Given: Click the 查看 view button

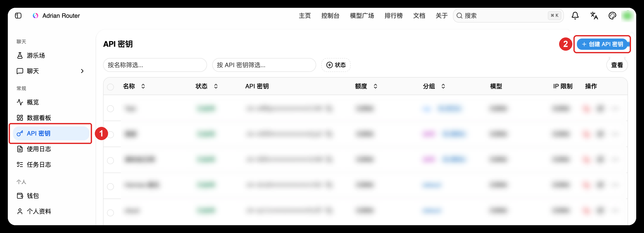Looking at the screenshot, I should (617, 65).
